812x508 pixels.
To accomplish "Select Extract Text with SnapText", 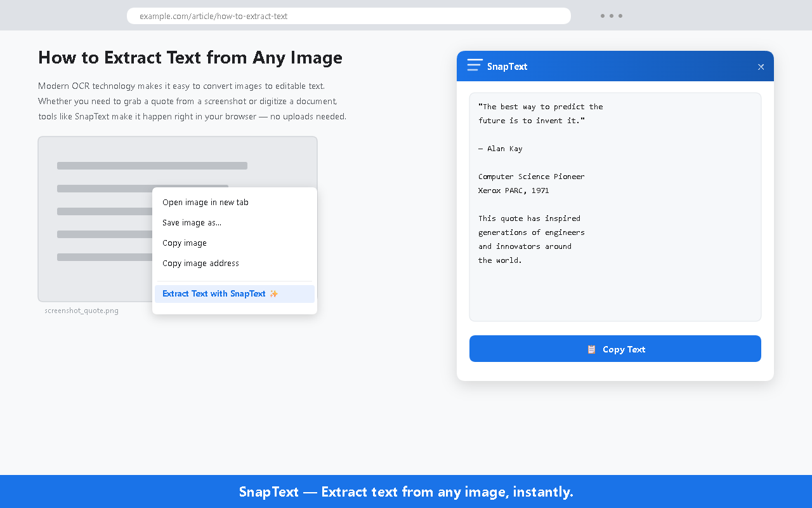I will pyautogui.click(x=235, y=294).
